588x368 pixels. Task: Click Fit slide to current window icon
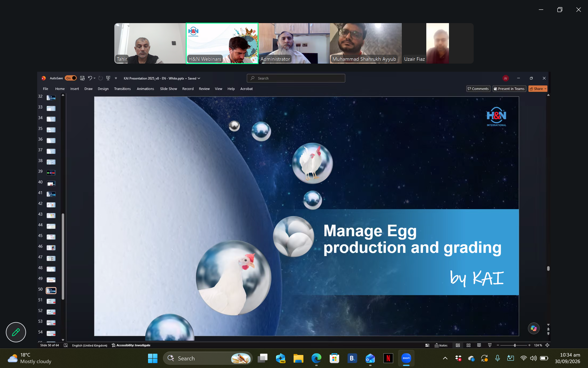click(x=547, y=345)
